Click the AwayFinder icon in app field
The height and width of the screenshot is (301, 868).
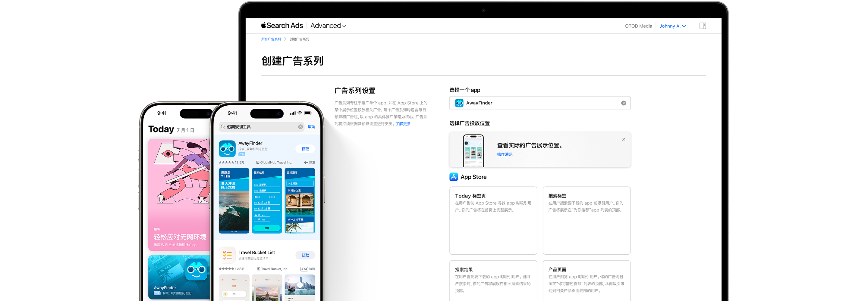(x=459, y=103)
